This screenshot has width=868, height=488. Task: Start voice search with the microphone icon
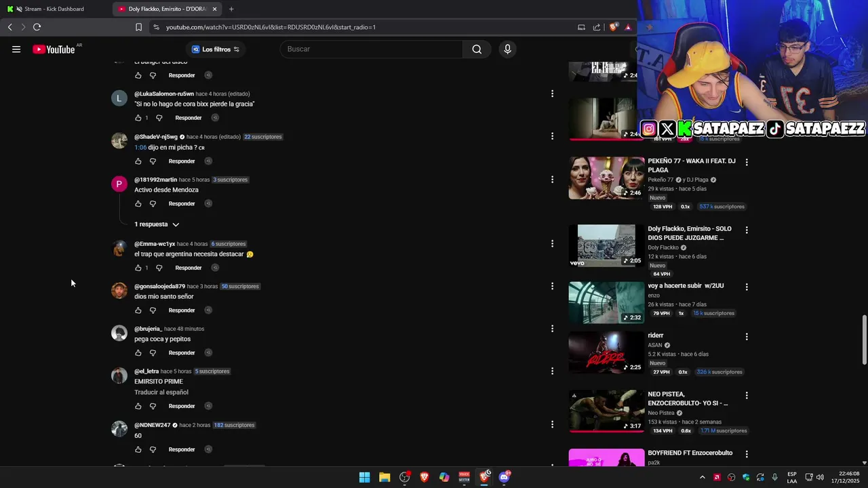507,49
